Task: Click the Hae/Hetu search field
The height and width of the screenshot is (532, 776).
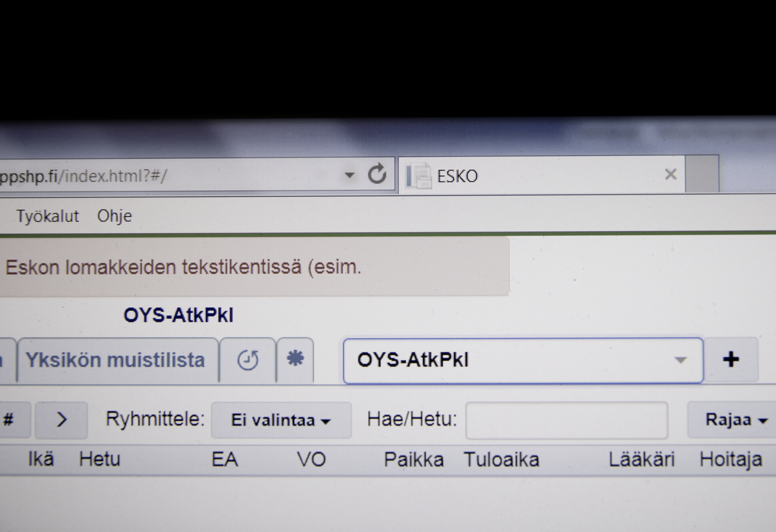Action: coord(567,420)
